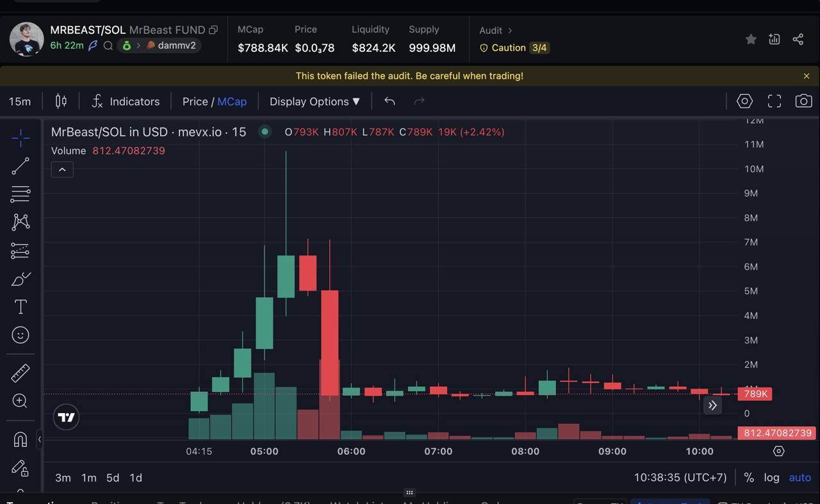Switch chart to MCap view
This screenshot has width=820, height=504.
[232, 101]
